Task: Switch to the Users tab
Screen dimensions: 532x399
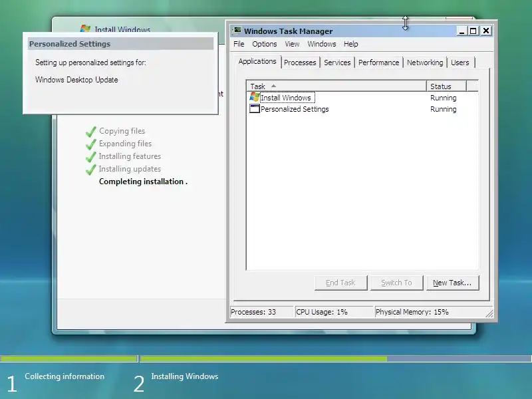Action: click(x=460, y=63)
